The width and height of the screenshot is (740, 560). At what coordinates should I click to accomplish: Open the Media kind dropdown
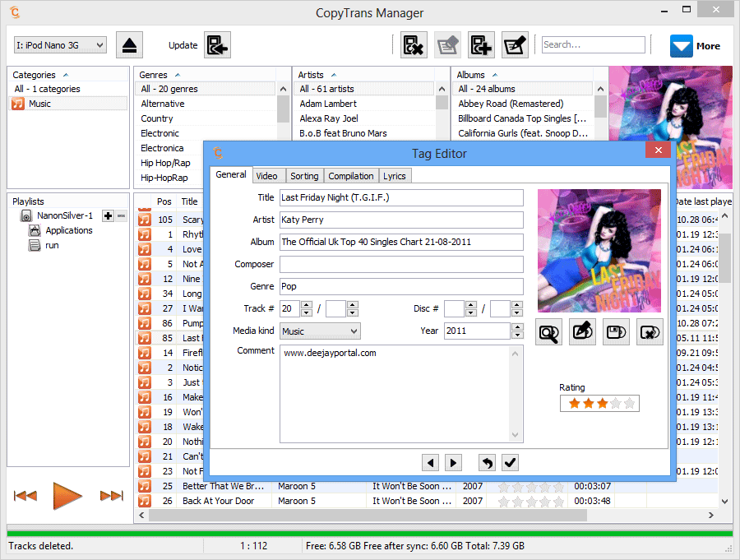[320, 331]
